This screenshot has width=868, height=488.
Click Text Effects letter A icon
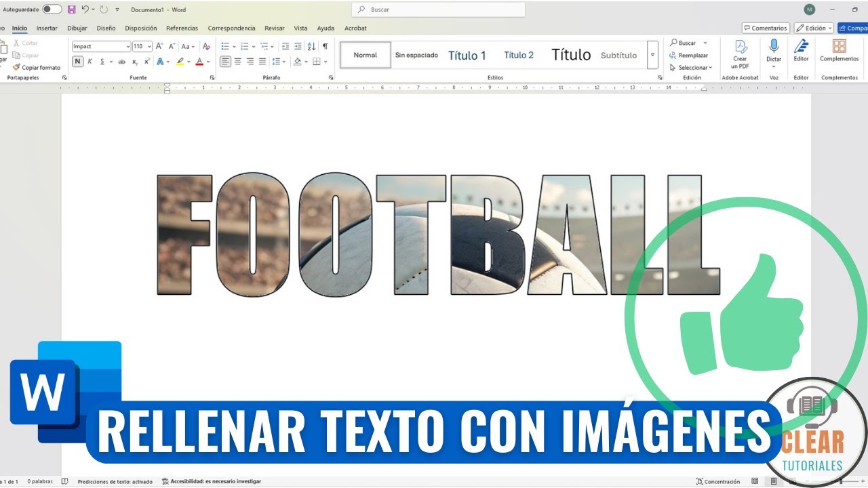tap(160, 62)
